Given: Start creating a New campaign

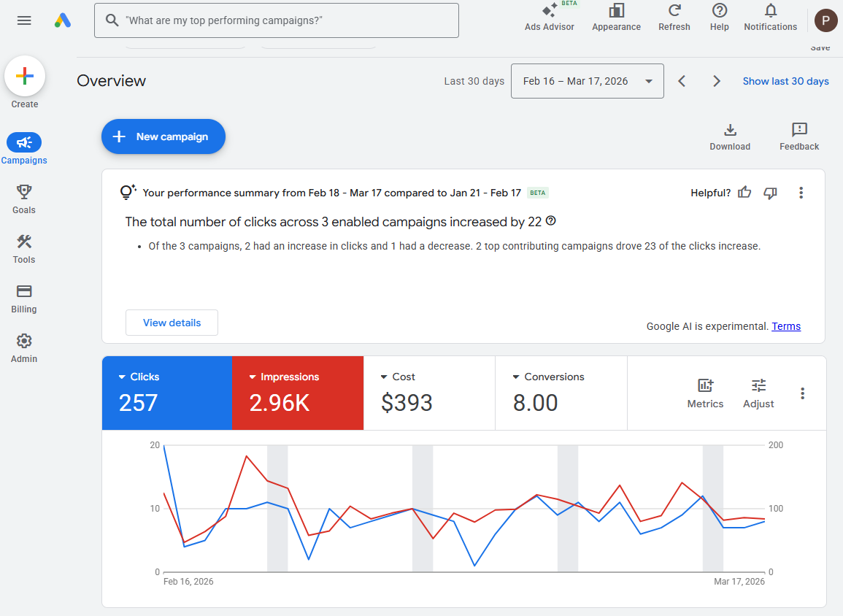Looking at the screenshot, I should [163, 136].
